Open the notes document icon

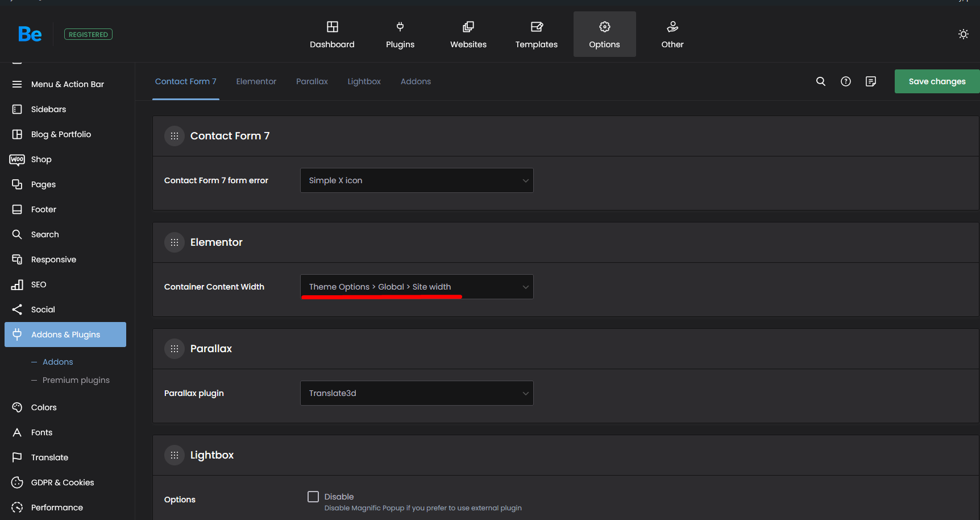(871, 81)
